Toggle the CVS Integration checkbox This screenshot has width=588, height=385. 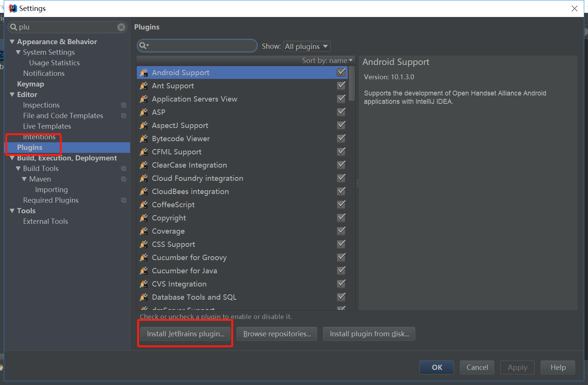point(341,283)
